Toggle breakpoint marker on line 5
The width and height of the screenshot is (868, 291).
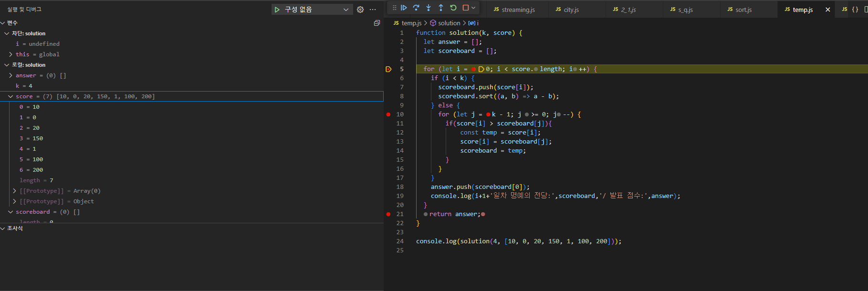point(388,69)
